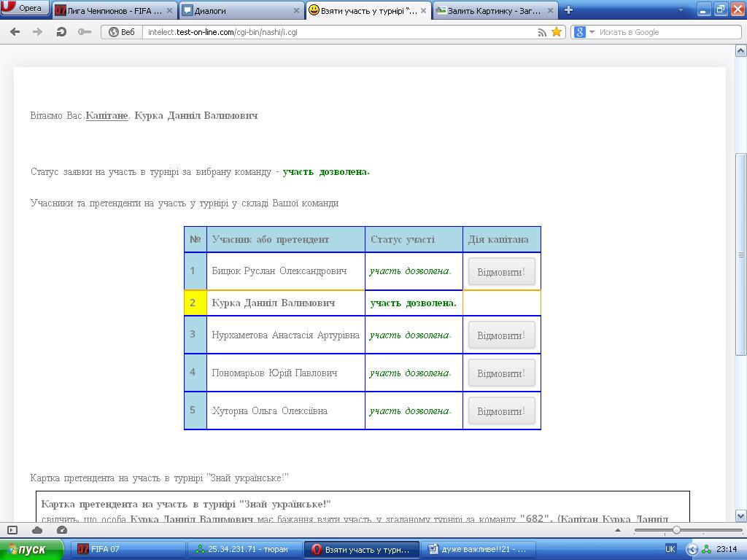747x560 pixels.
Task: Select the name Хуторна Ольга Олексіївна
Action: click(x=269, y=411)
